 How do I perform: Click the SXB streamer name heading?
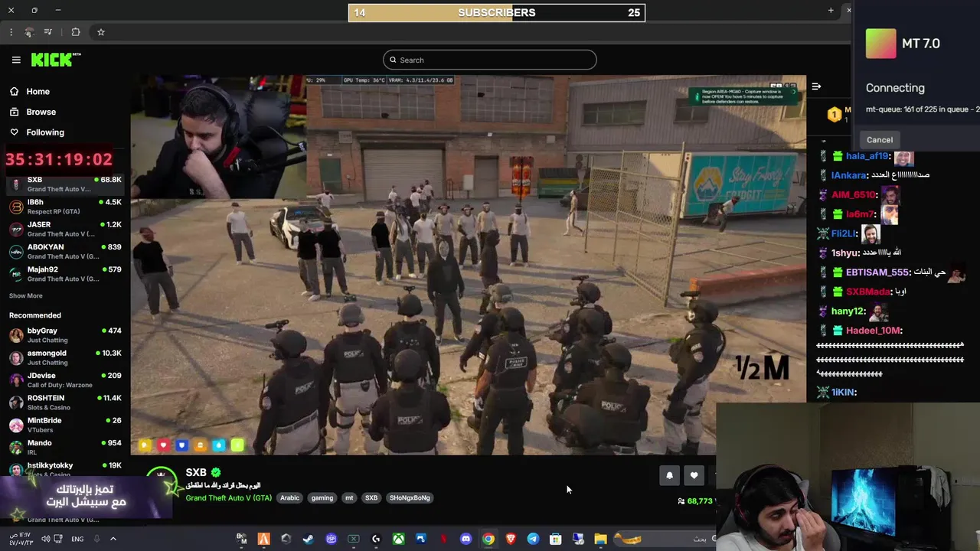[196, 473]
